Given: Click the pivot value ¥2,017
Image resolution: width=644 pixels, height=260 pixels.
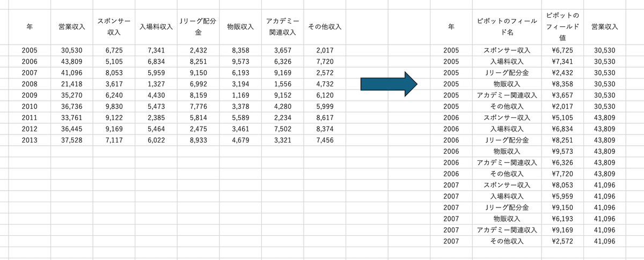Looking at the screenshot, I should (x=562, y=106).
